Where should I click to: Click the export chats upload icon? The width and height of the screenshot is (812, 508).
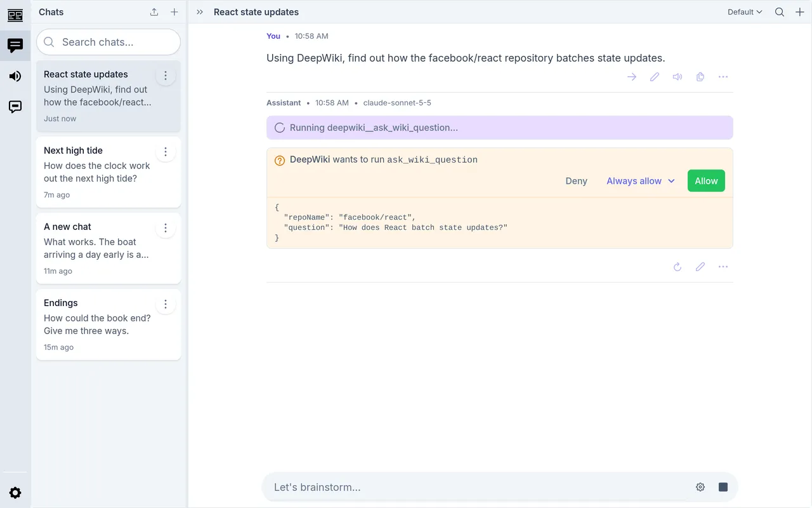[x=154, y=12]
